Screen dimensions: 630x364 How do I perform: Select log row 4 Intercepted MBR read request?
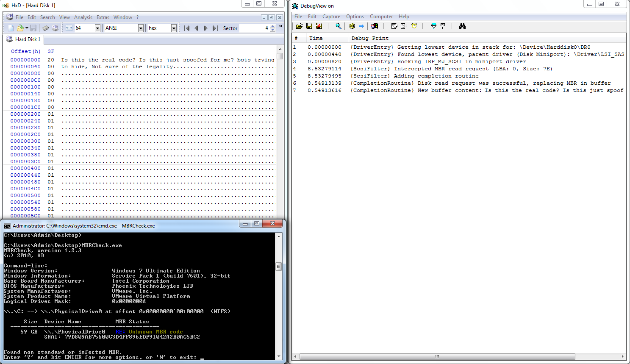coord(459,69)
